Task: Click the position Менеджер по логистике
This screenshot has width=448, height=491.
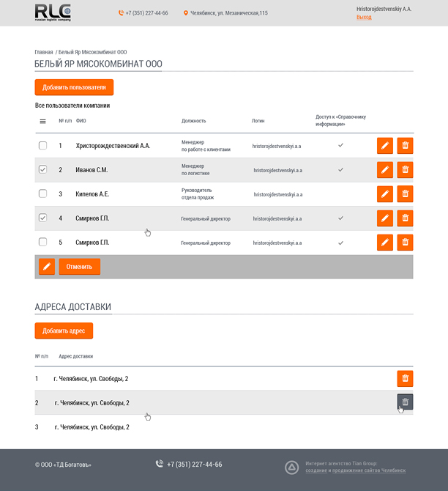Action: [x=195, y=170]
